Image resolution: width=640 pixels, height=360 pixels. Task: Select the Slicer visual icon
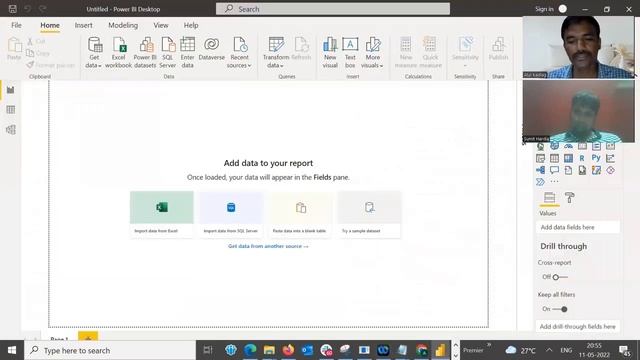click(540, 158)
